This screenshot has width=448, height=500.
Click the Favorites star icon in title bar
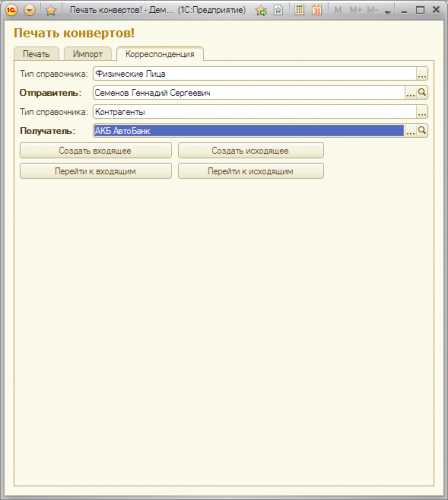(x=51, y=11)
